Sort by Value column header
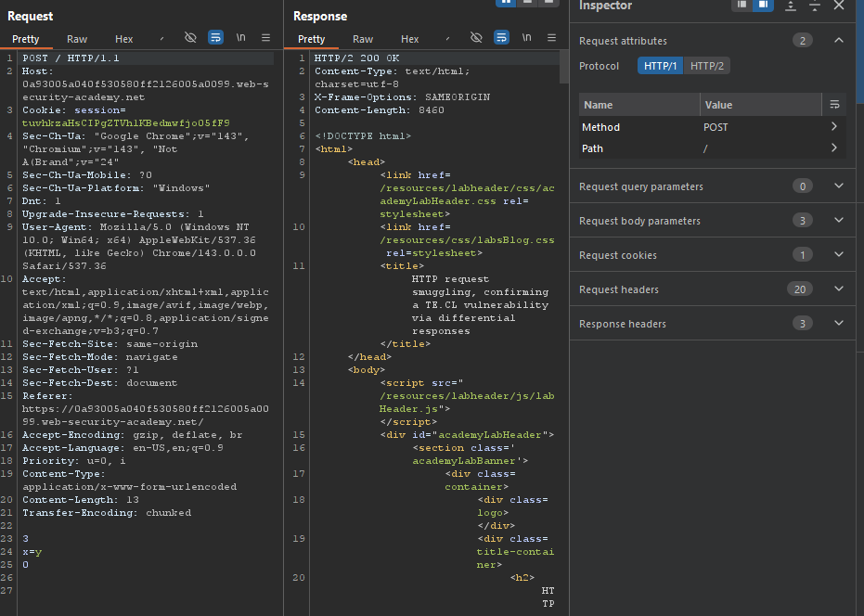This screenshot has width=864, height=616. (761, 105)
